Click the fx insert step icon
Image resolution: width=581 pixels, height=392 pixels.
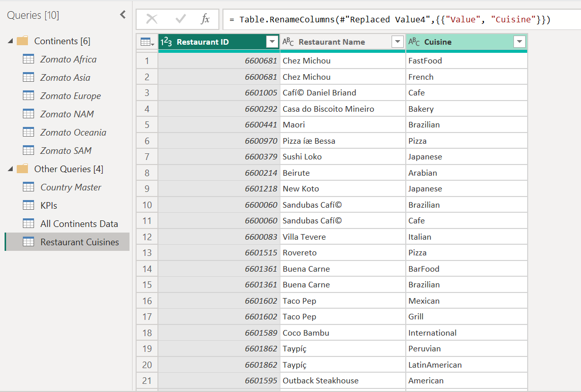coord(205,19)
